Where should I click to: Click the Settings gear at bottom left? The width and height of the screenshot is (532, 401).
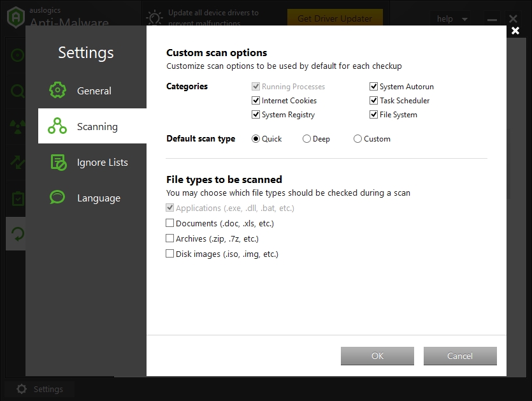pyautogui.click(x=22, y=389)
